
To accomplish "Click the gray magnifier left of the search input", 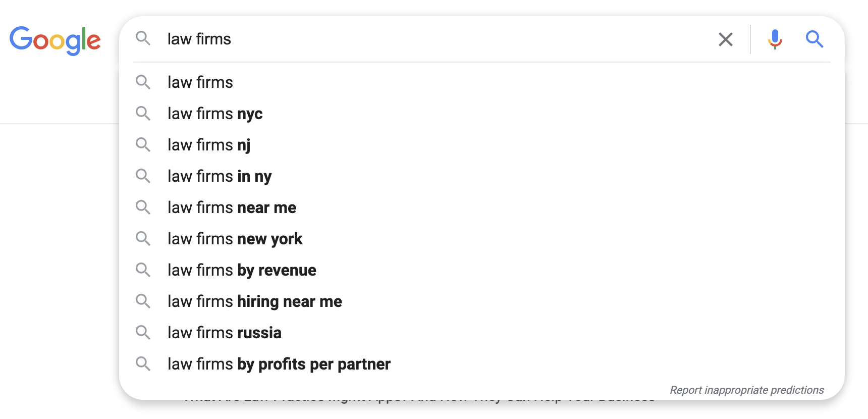I will pos(143,39).
